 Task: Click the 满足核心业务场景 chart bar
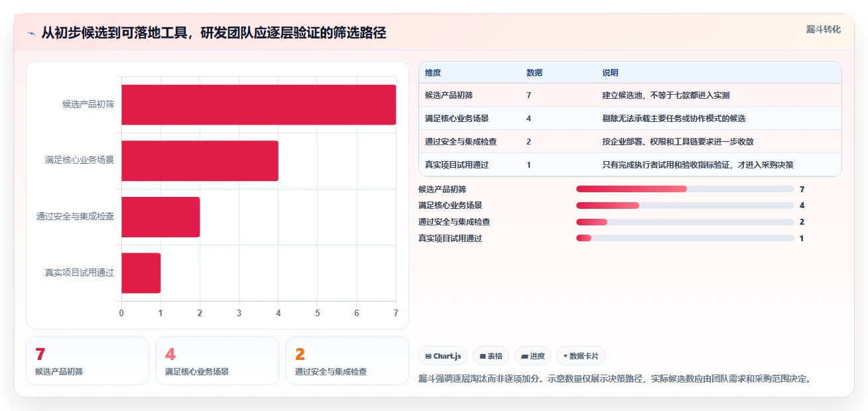200,160
